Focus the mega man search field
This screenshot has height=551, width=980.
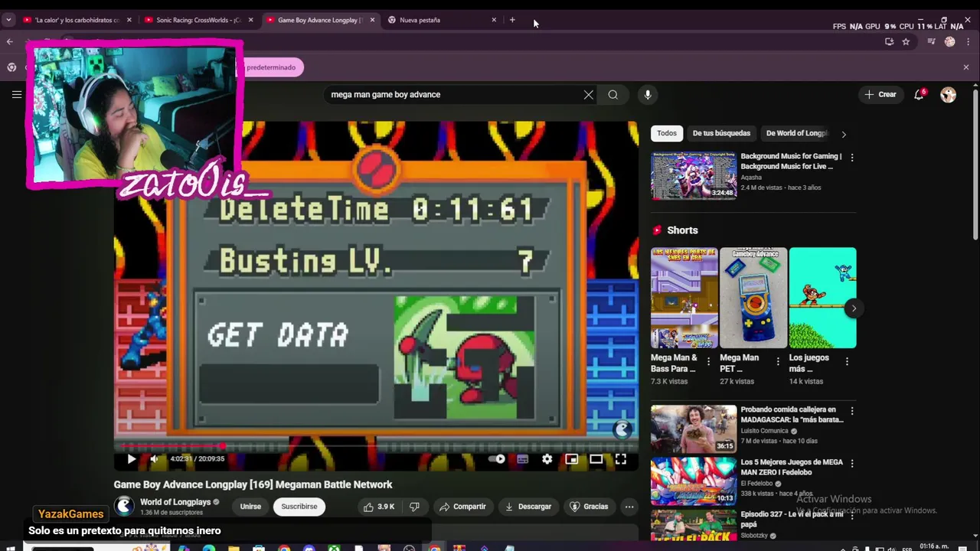[x=452, y=95]
